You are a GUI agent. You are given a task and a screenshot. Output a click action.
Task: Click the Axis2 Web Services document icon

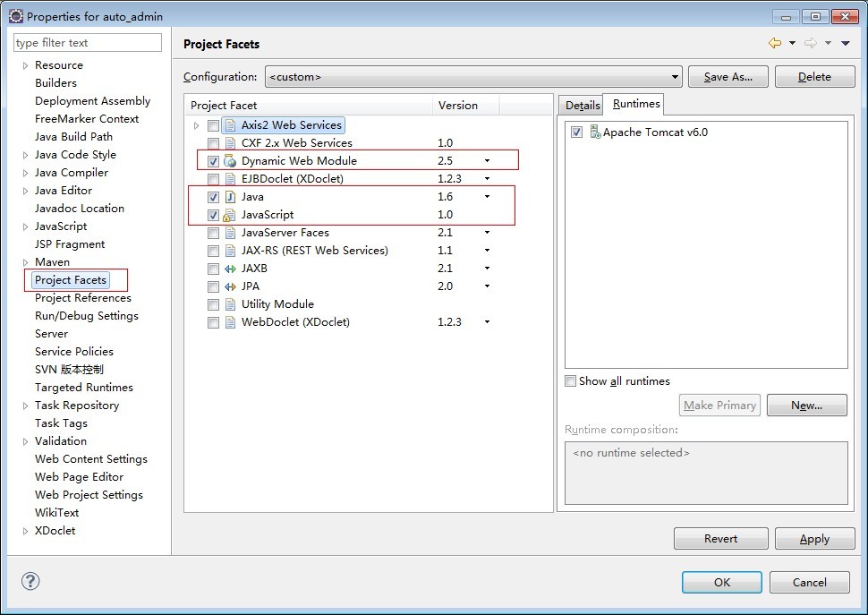pyautogui.click(x=230, y=125)
